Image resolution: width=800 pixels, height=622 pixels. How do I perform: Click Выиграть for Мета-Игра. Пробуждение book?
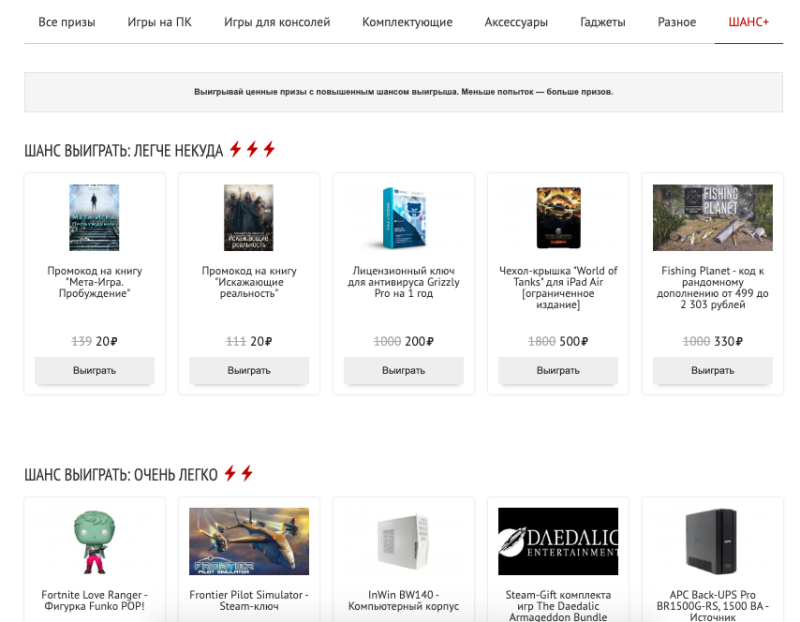[x=94, y=370]
